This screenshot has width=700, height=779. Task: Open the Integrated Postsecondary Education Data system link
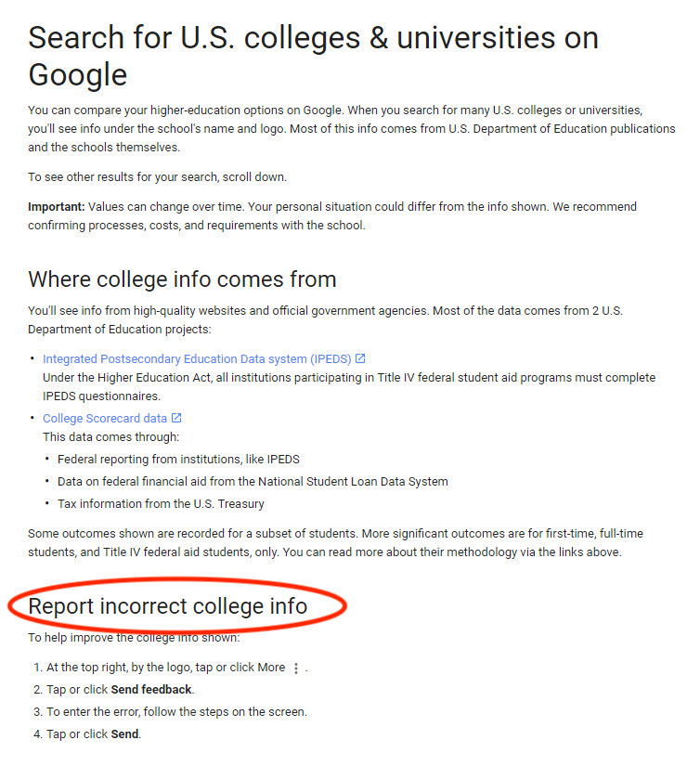[197, 358]
